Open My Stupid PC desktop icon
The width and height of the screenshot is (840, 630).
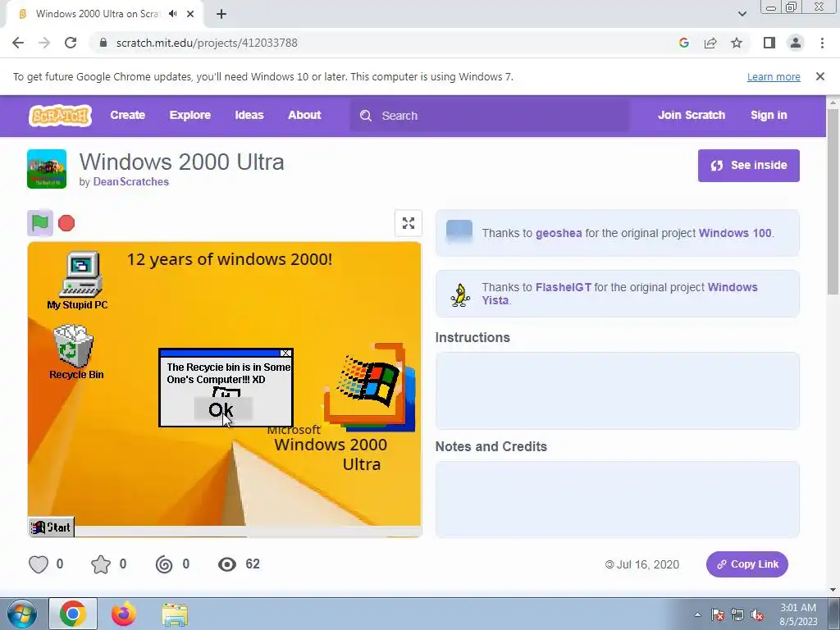78,281
